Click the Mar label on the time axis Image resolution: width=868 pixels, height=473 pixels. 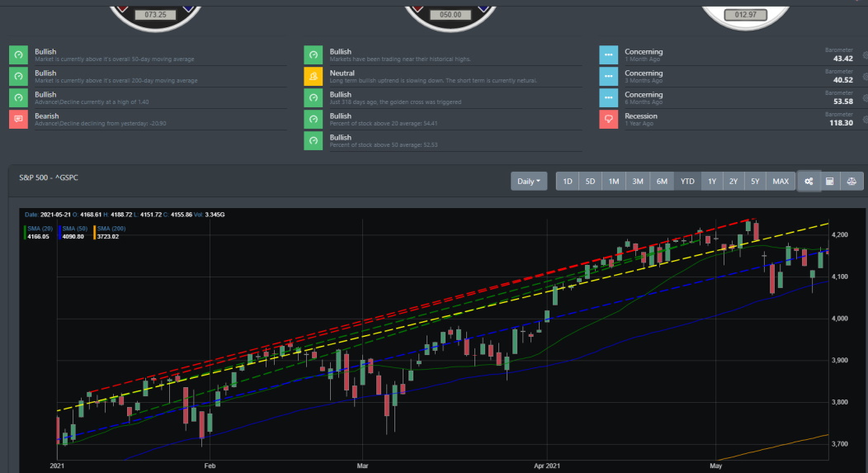(x=362, y=466)
